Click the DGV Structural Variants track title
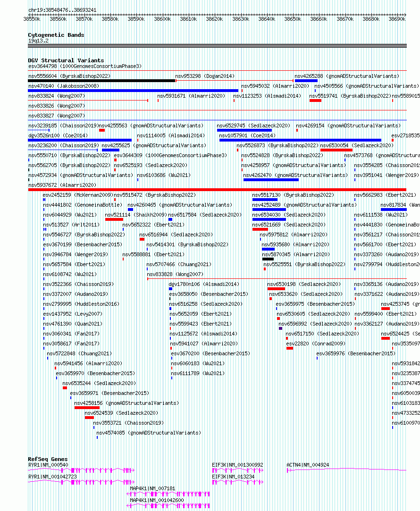The height and width of the screenshot is (511, 420). tap(66, 60)
